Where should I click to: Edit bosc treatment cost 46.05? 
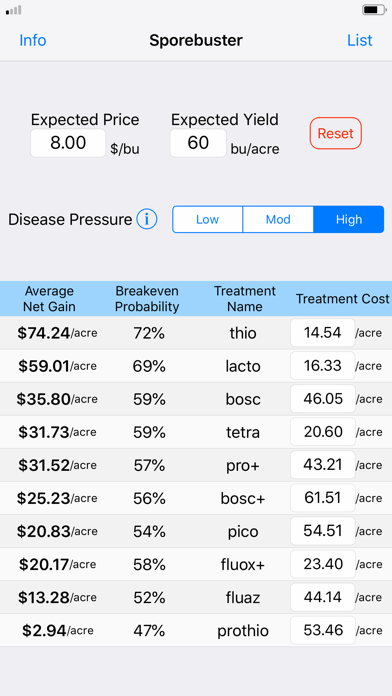tap(323, 399)
